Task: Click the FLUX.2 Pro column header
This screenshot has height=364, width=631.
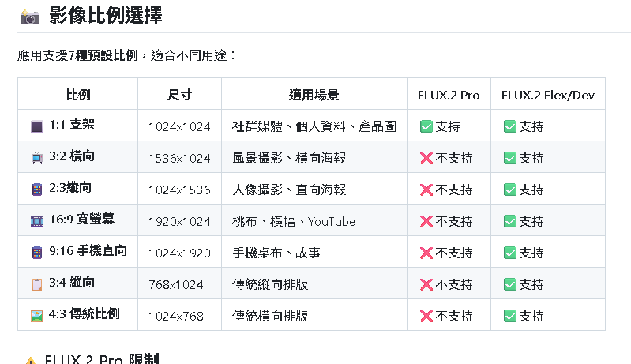Action: click(449, 95)
